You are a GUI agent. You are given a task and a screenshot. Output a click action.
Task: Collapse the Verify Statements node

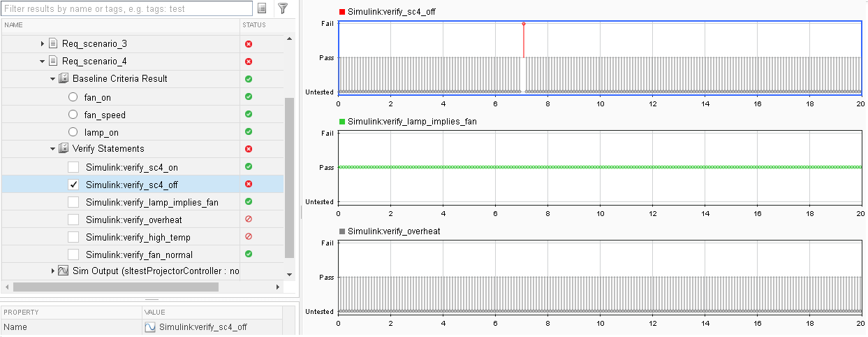tap(53, 149)
